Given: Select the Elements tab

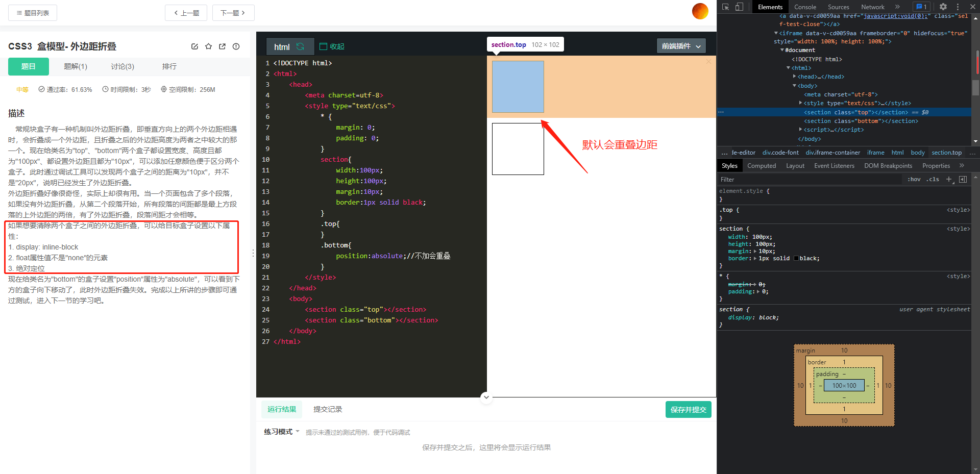Looking at the screenshot, I should [770, 7].
